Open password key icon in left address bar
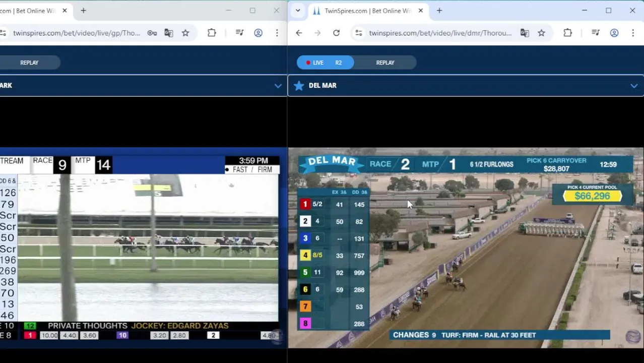 [x=152, y=33]
